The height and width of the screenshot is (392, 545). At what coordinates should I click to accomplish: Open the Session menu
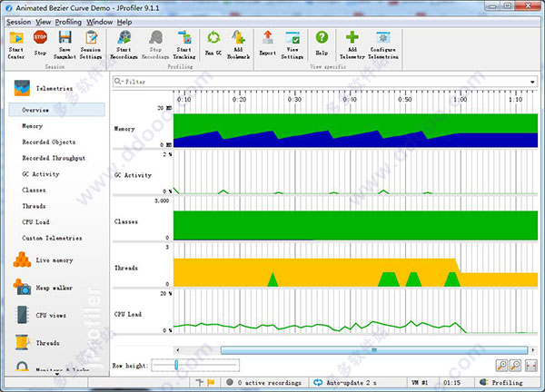tap(18, 22)
